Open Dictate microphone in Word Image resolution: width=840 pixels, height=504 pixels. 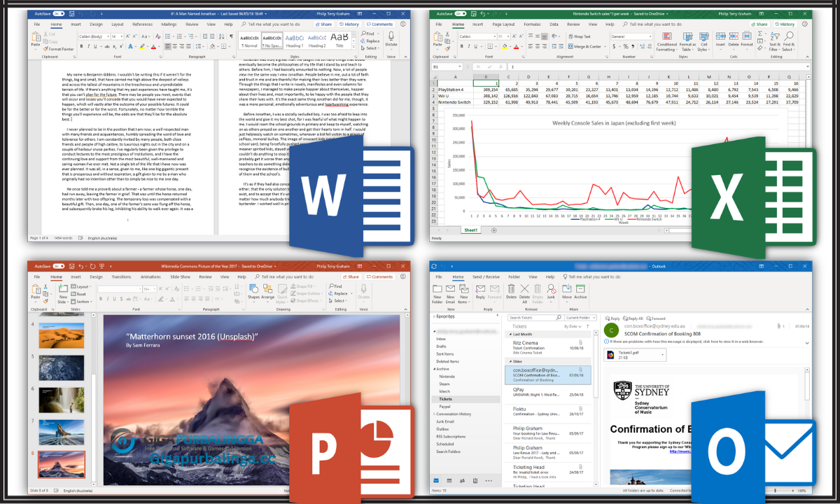pos(391,38)
